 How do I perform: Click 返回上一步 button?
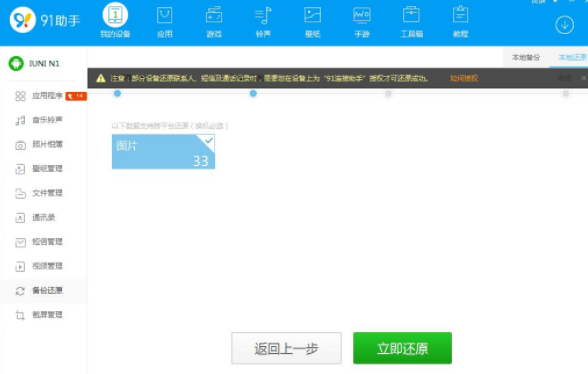[286, 348]
